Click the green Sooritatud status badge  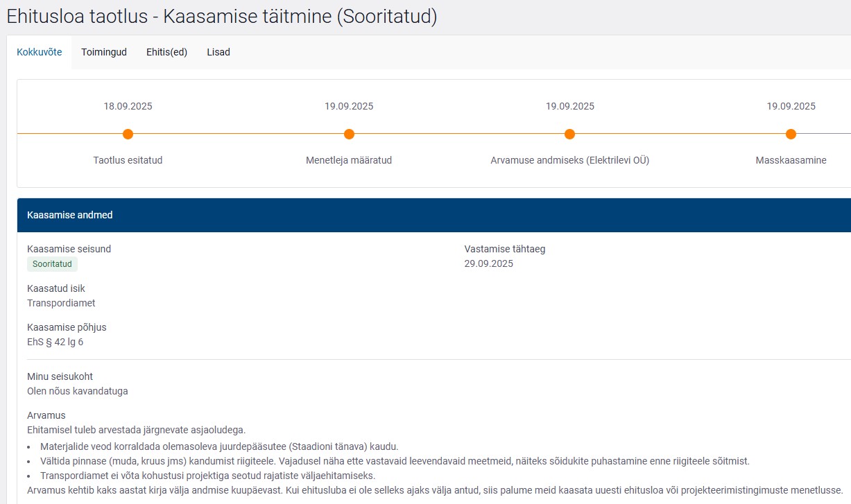[53, 264]
